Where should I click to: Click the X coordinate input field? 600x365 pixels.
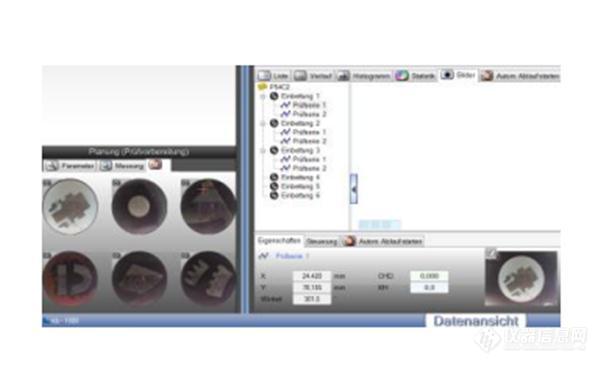(x=312, y=276)
